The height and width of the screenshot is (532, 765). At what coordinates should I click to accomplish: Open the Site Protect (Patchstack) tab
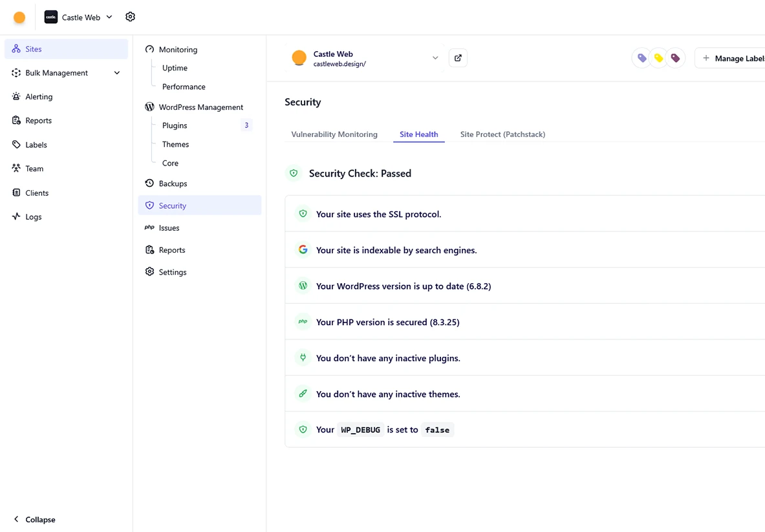point(502,134)
